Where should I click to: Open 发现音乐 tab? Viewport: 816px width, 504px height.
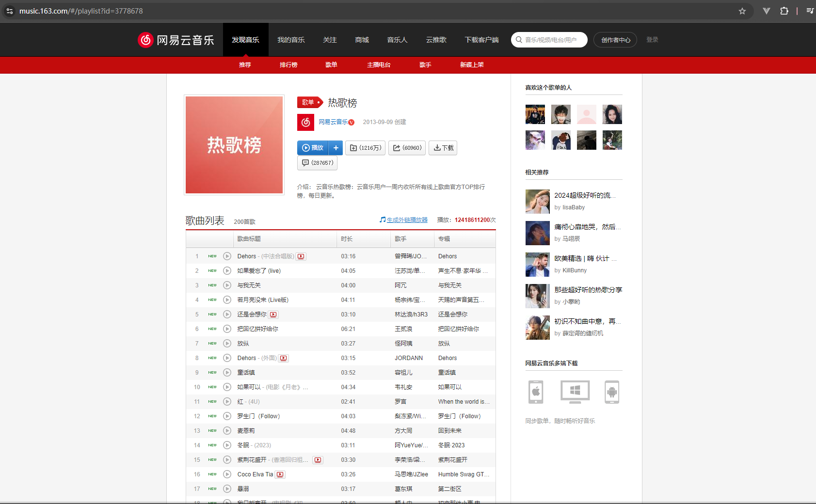click(245, 40)
